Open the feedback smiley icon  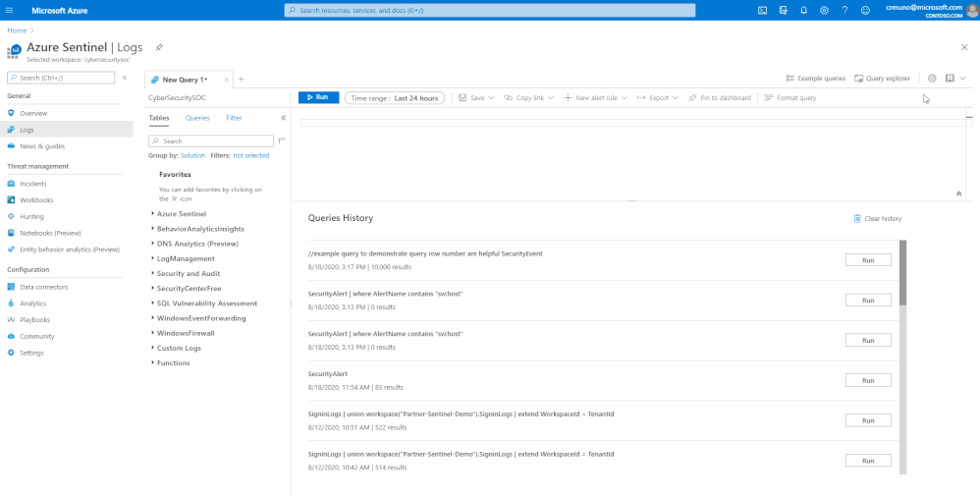click(x=865, y=10)
